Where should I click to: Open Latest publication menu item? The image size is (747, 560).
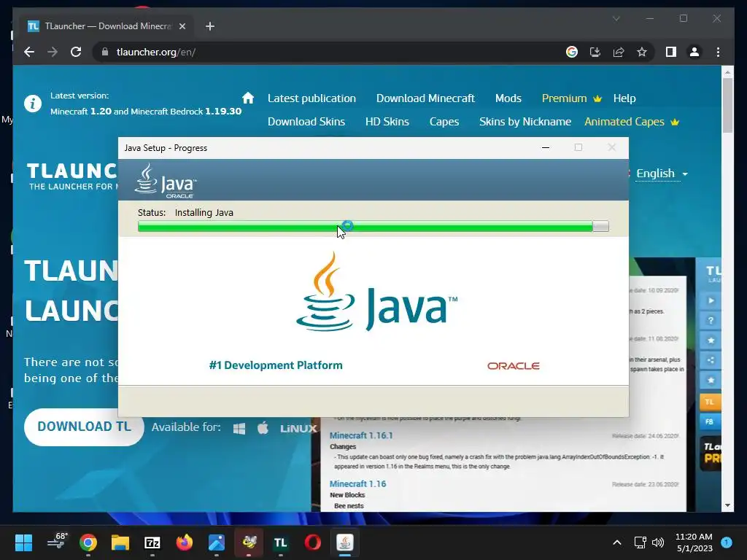311,98
